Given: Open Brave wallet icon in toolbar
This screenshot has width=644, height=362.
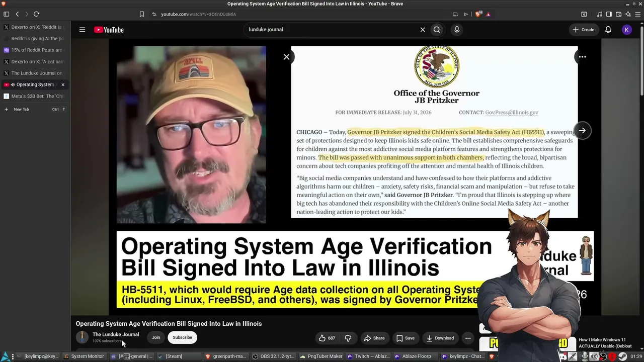Looking at the screenshot, I should (x=618, y=14).
